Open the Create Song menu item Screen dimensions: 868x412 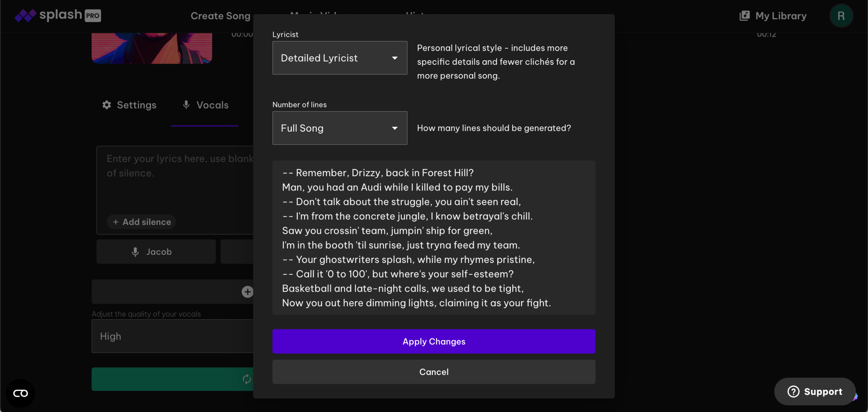(x=220, y=16)
